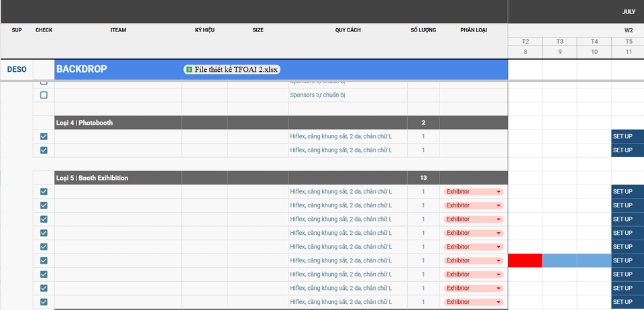The height and width of the screenshot is (310, 644).
Task: Click the light blue filled timeline cell
Action: 576,260
